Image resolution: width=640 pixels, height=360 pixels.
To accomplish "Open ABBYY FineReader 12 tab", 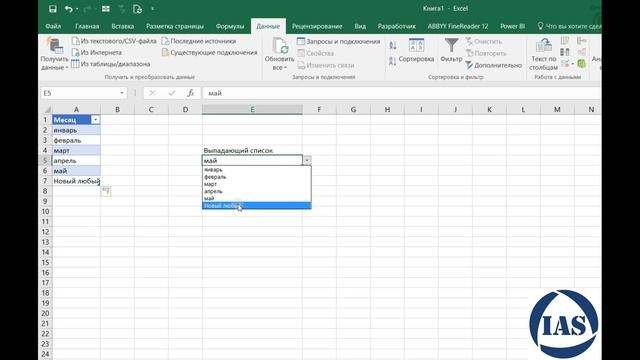I will [458, 26].
